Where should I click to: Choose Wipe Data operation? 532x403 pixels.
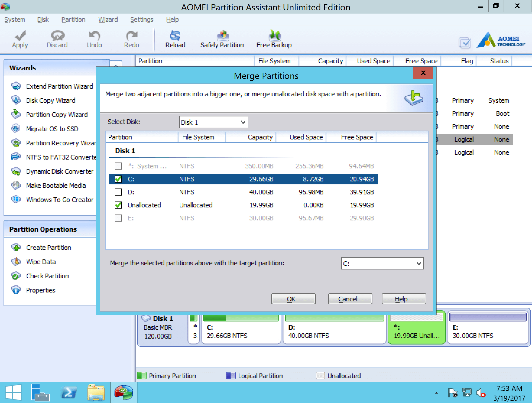33,262
